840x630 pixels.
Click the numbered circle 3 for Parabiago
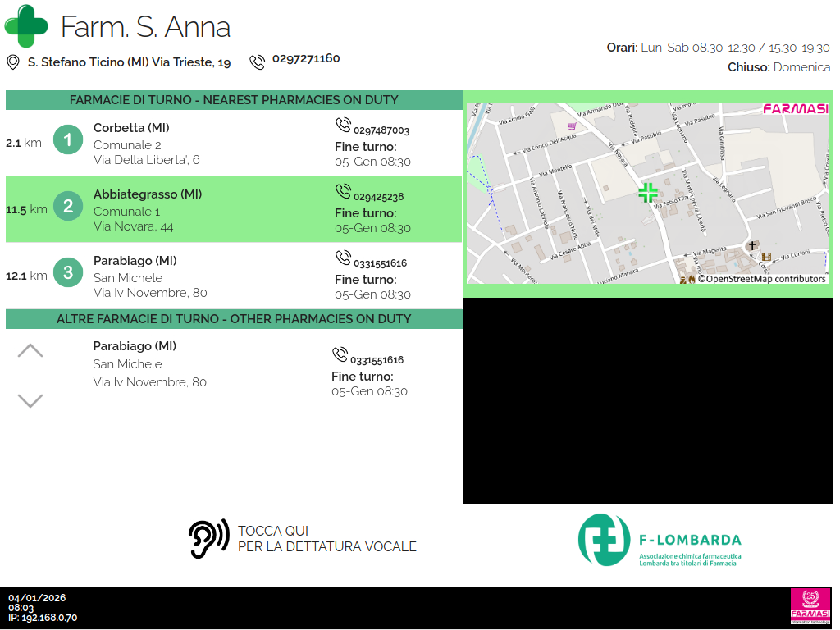[68, 272]
